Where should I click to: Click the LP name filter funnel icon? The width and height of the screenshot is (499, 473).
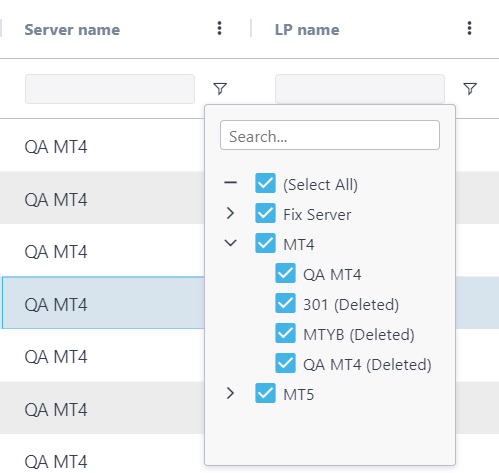pyautogui.click(x=470, y=89)
